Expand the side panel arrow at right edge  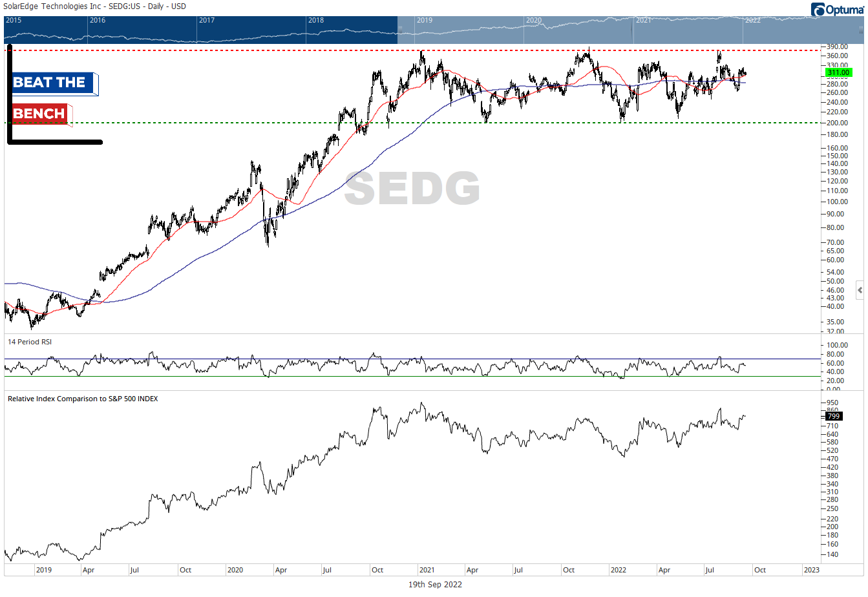[x=860, y=290]
